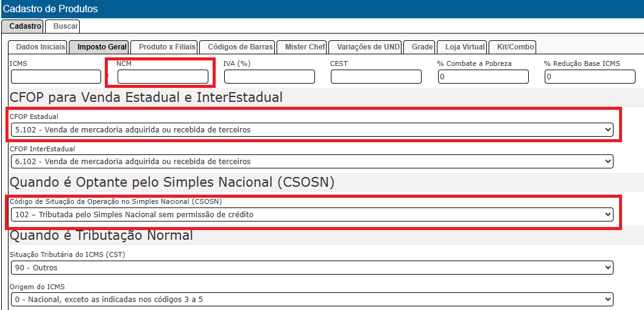Open the Grade tab
This screenshot has width=644, height=310.
coord(422,47)
